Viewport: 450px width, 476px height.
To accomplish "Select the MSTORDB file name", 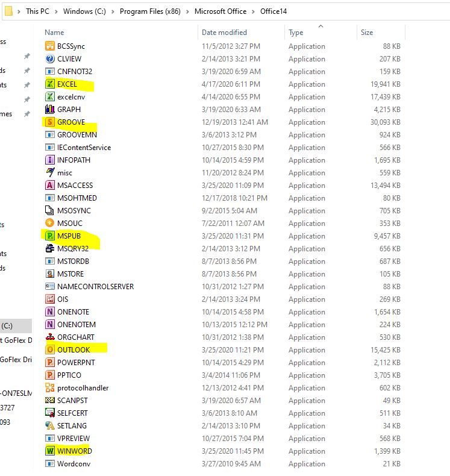I will [73, 261].
